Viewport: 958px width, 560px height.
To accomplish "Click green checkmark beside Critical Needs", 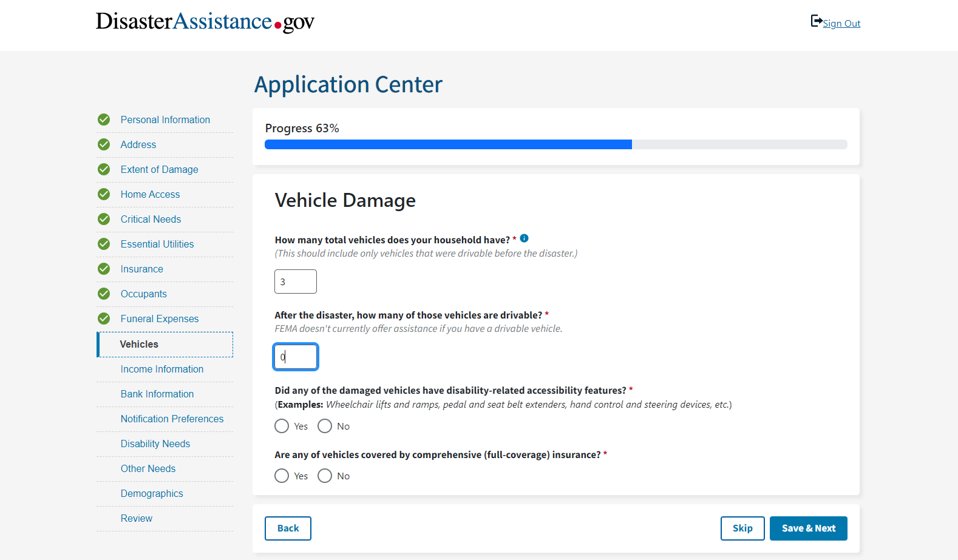I will (104, 219).
